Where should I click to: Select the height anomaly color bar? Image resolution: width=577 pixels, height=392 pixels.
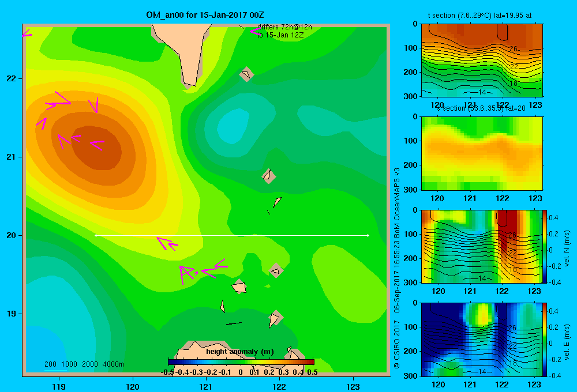[x=241, y=362]
